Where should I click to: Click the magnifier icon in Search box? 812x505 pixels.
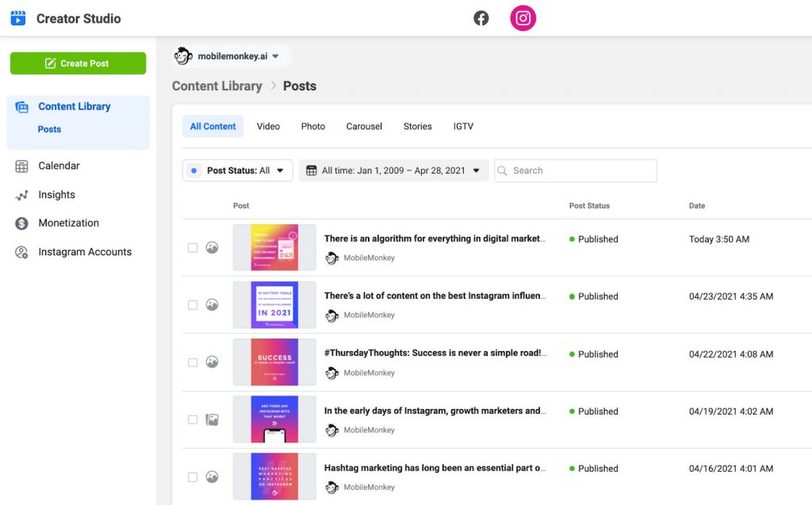point(502,170)
